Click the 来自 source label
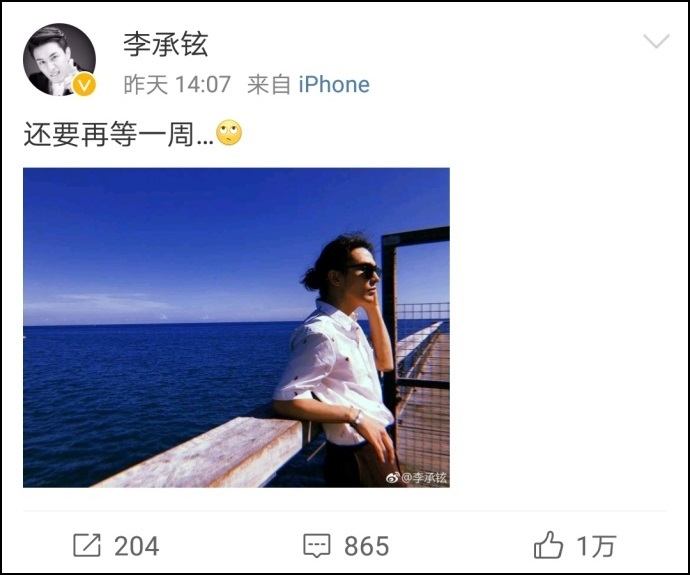Viewport: 690px width, 575px height. pos(269,84)
